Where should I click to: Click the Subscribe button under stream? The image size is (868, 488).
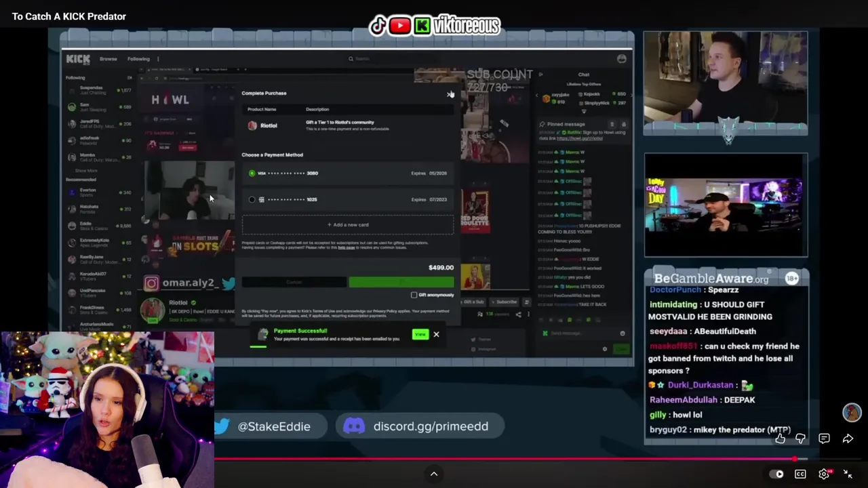pyautogui.click(x=503, y=302)
